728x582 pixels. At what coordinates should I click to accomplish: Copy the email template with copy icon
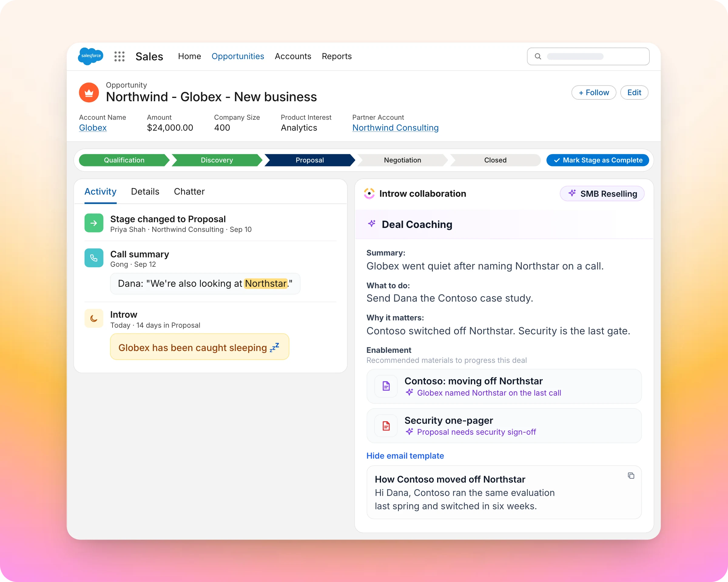[631, 476]
